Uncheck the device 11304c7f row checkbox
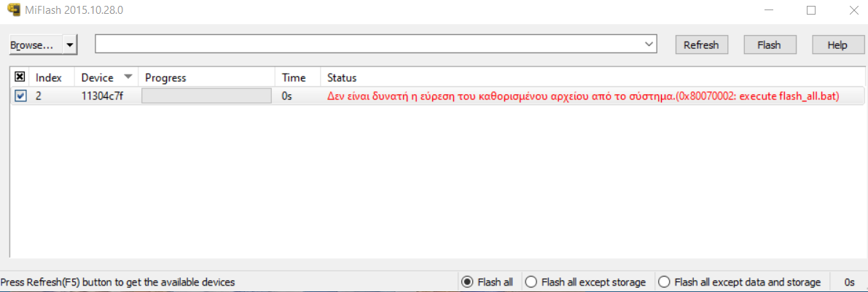This screenshot has width=868, height=292. click(20, 96)
